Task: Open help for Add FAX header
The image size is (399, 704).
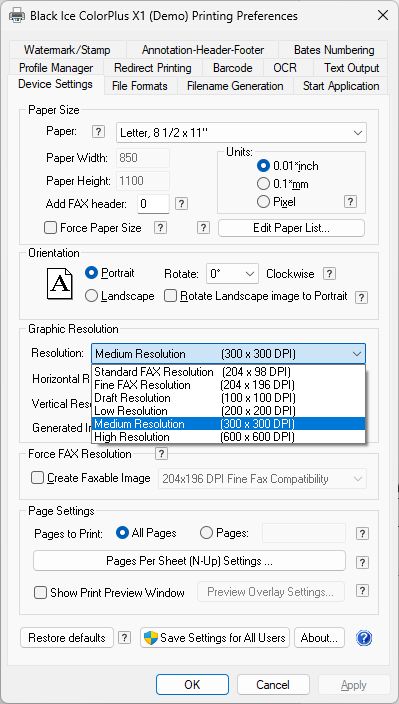Action: 181,204
